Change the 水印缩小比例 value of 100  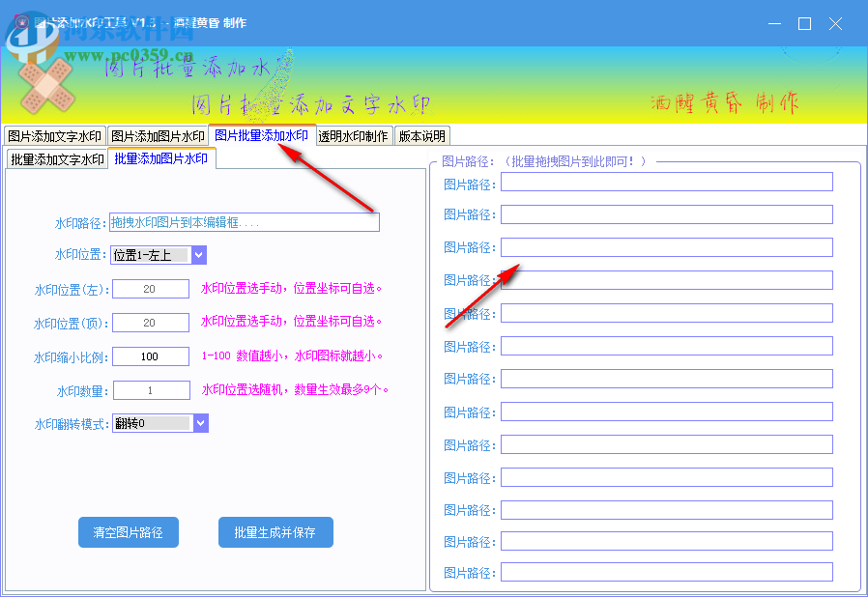150,355
